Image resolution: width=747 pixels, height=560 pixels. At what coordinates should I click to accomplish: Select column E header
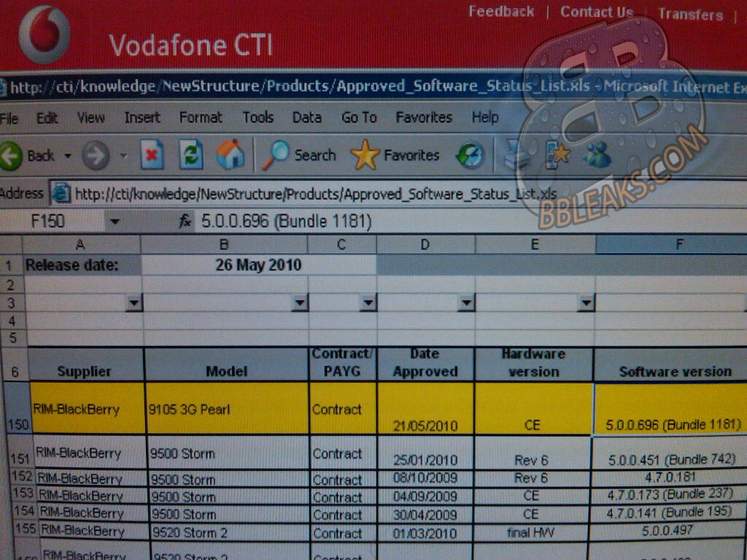click(535, 245)
